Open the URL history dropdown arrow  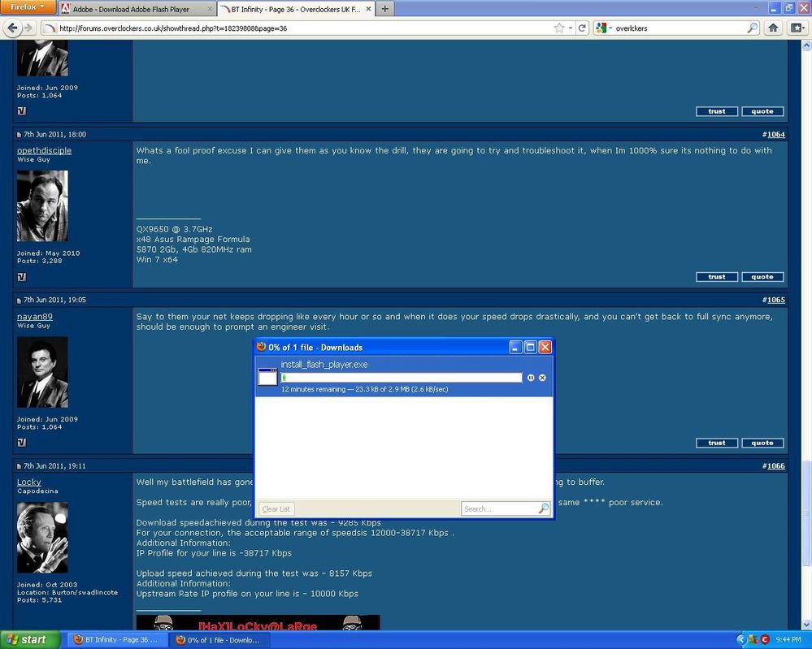pos(570,28)
